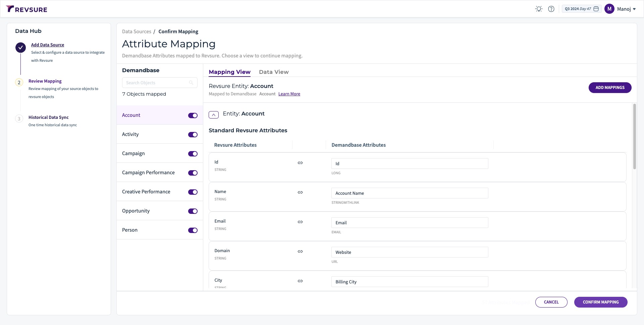Toggle the Opportunity object switch

193,211
